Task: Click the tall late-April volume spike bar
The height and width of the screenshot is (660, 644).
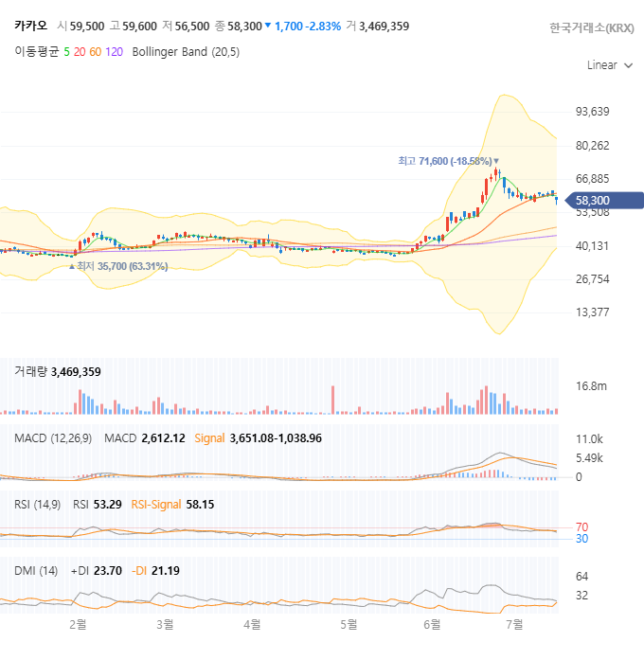Action: [x=333, y=400]
